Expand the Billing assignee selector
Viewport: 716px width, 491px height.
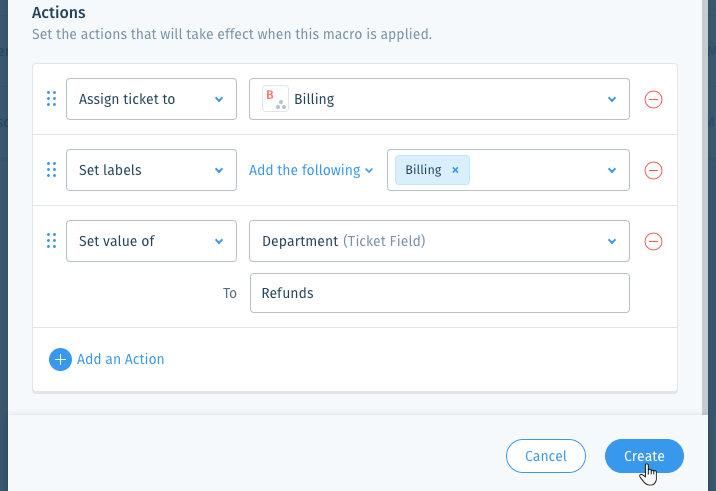pos(439,99)
